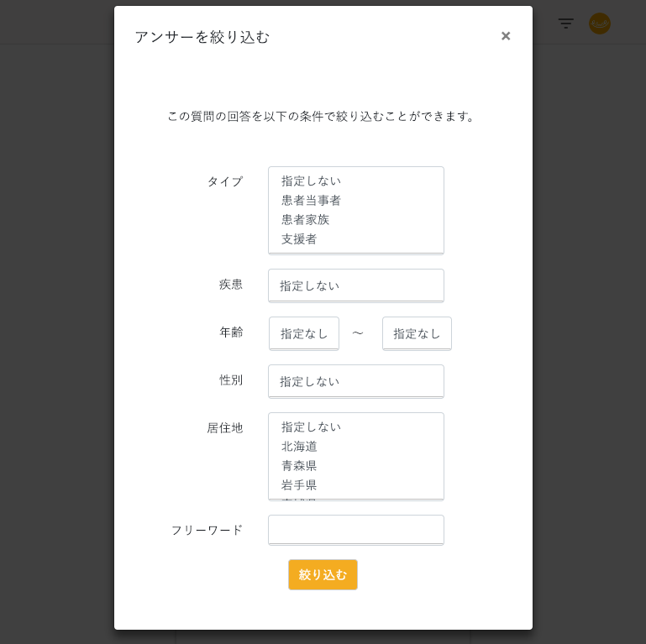Open the maximum 年齢 dropdown
This screenshot has width=646, height=644.
point(417,333)
